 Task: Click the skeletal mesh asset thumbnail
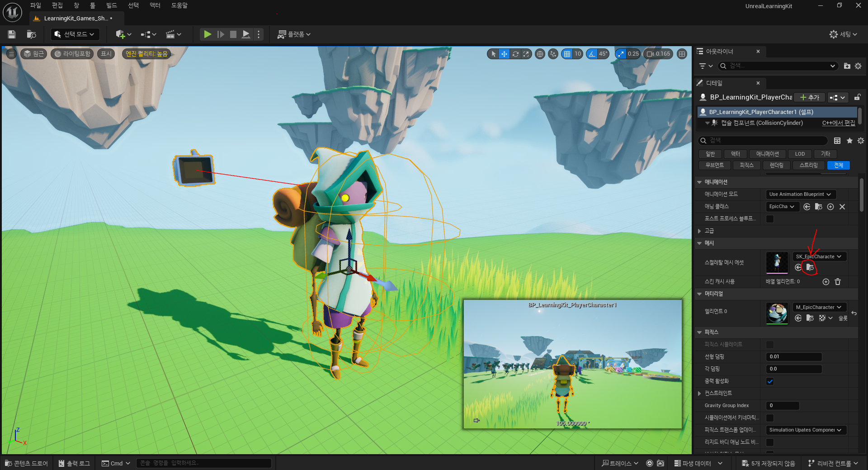coord(777,263)
